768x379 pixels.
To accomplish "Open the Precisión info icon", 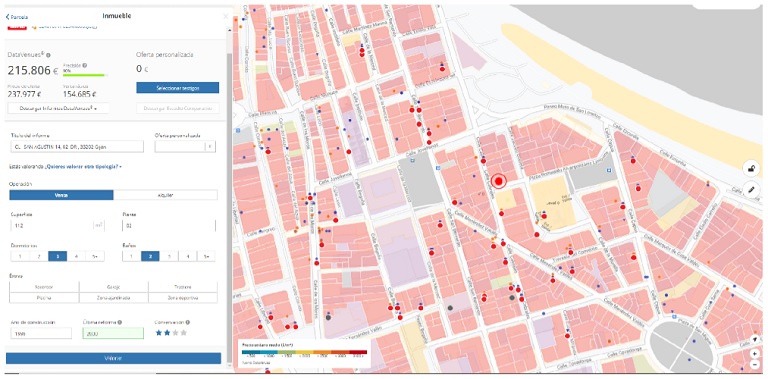I will click(85, 65).
